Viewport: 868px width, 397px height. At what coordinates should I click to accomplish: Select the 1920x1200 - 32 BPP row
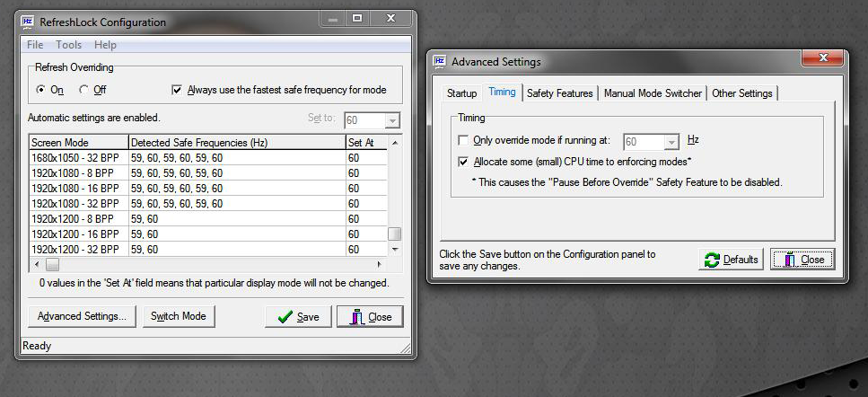[x=207, y=249]
